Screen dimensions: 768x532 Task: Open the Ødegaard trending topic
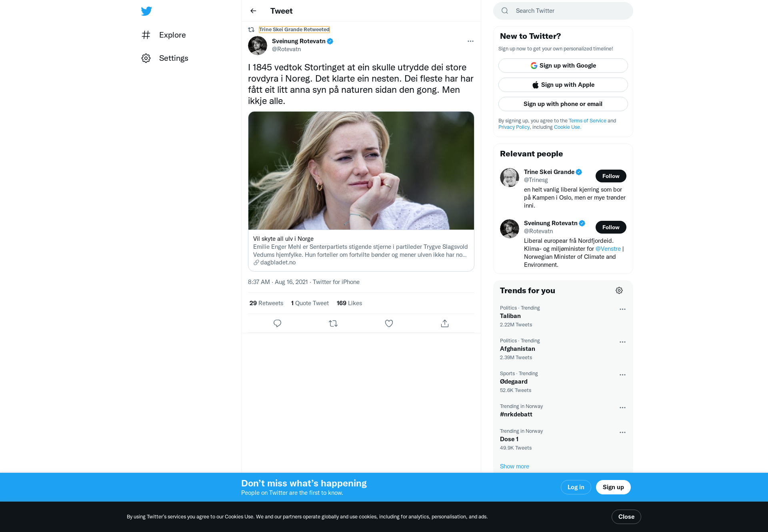tap(514, 382)
